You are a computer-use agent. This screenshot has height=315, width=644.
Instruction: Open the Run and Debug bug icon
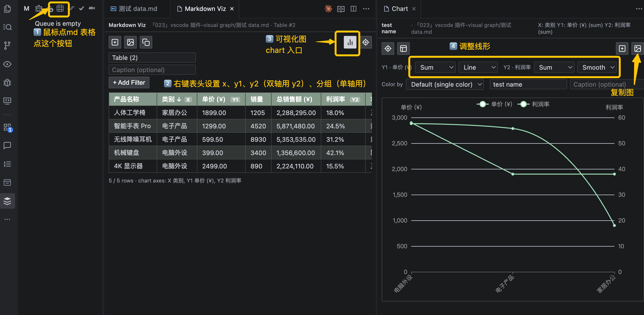click(x=8, y=83)
